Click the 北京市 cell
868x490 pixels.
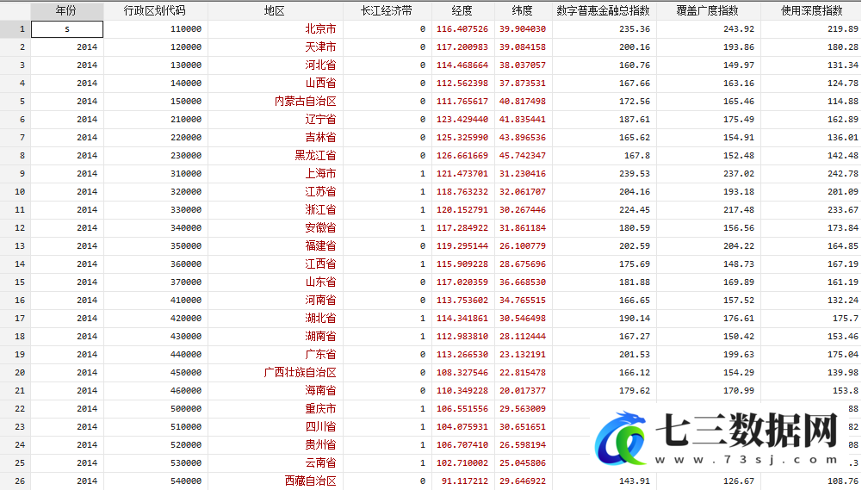[276, 28]
